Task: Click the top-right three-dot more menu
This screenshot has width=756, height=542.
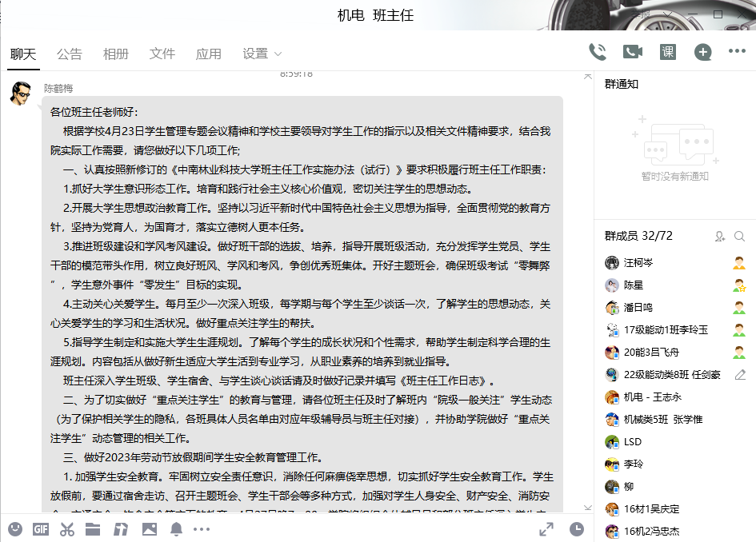Action: [737, 52]
